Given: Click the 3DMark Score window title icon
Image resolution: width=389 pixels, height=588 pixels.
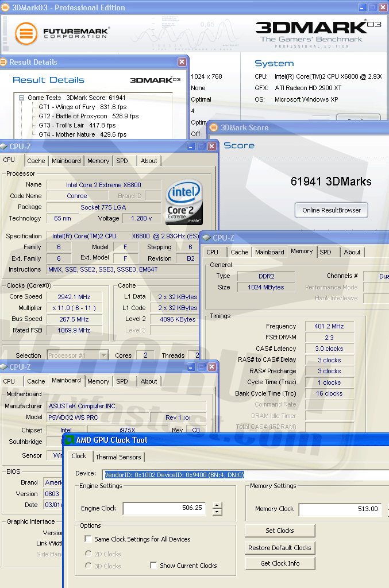Looking at the screenshot, I should [x=214, y=127].
